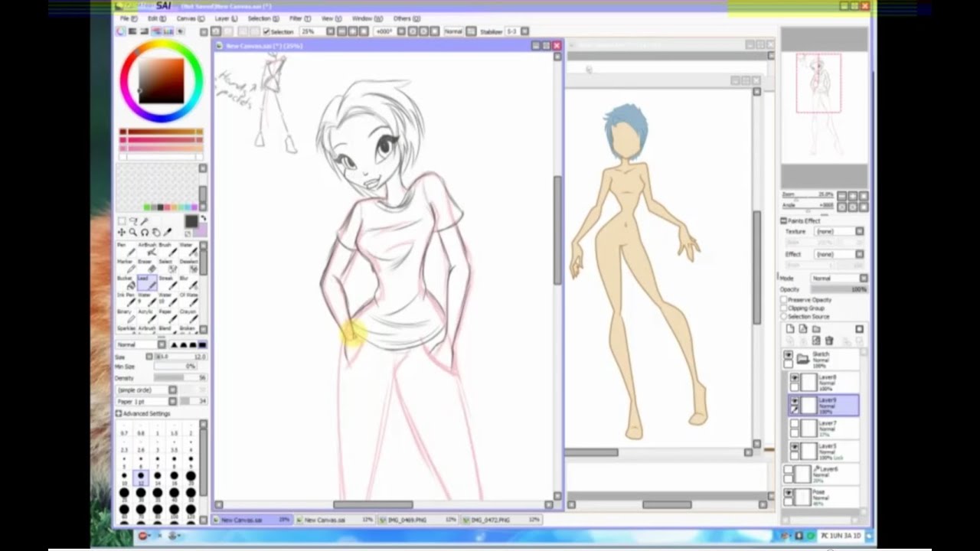Choose the Move tool
The image size is (980, 551).
click(x=122, y=233)
